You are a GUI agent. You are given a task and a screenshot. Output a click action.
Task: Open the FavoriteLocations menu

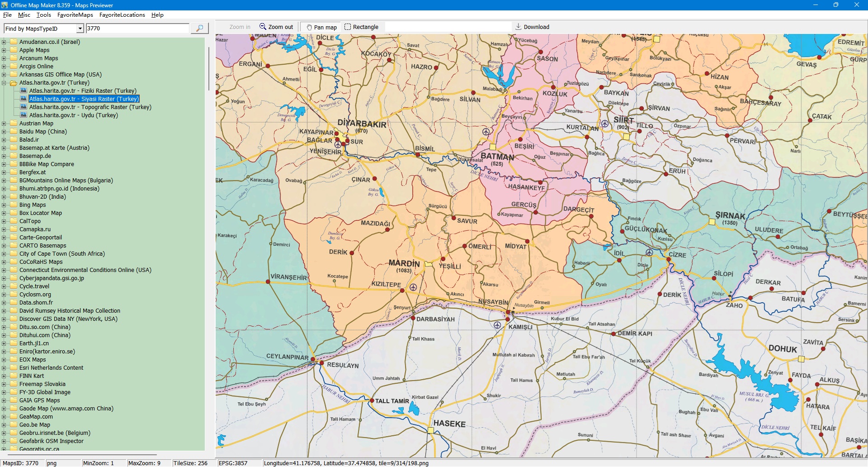click(122, 15)
